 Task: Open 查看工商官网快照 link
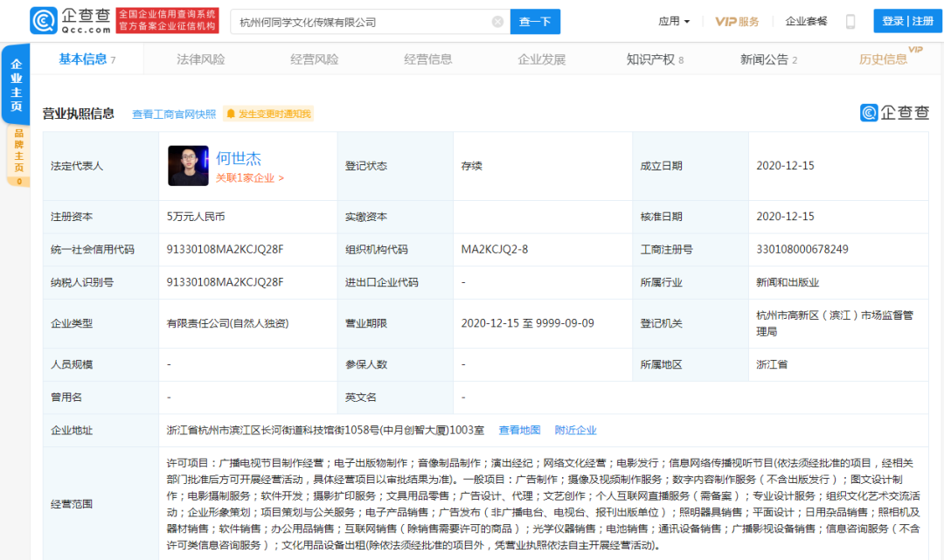click(x=174, y=114)
